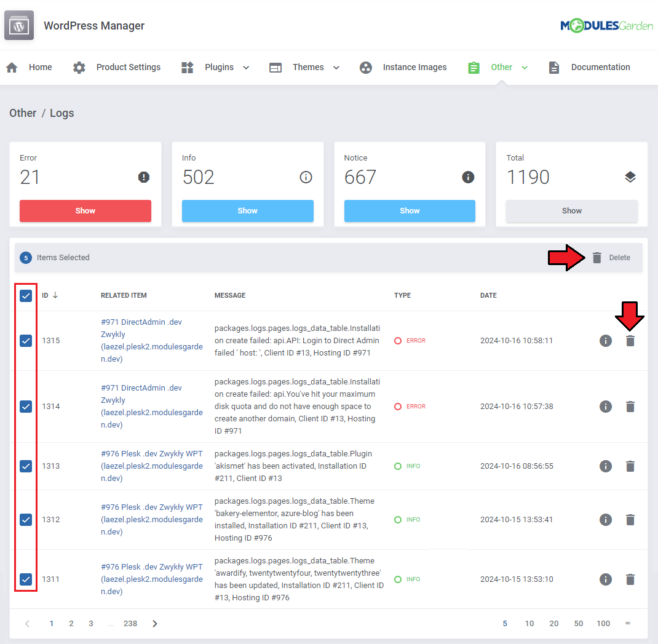Click the ERROR type label for log 1314
Image resolution: width=658 pixels, height=644 pixels.
click(x=416, y=407)
